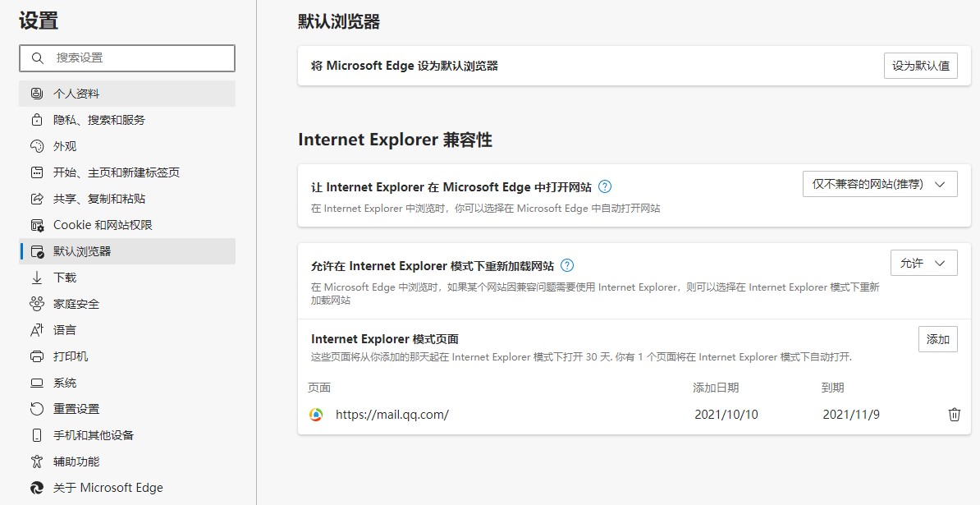Go to 家庭安全 settings
Viewport: 980px width, 505px height.
pyautogui.click(x=127, y=304)
